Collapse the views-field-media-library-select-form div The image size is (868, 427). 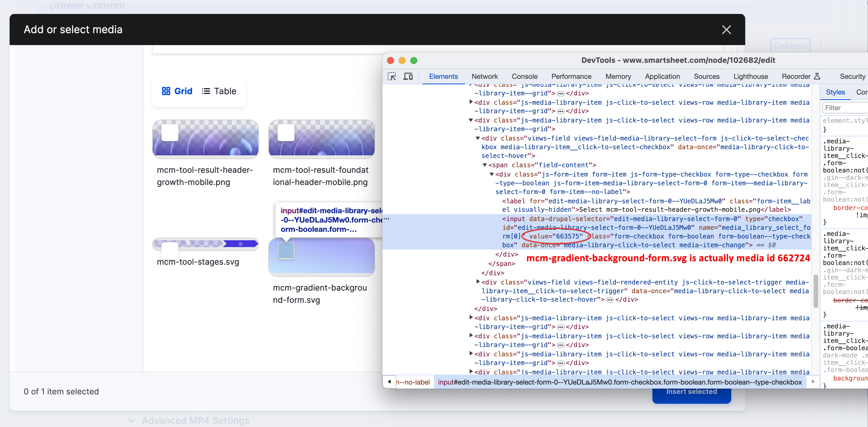point(478,138)
